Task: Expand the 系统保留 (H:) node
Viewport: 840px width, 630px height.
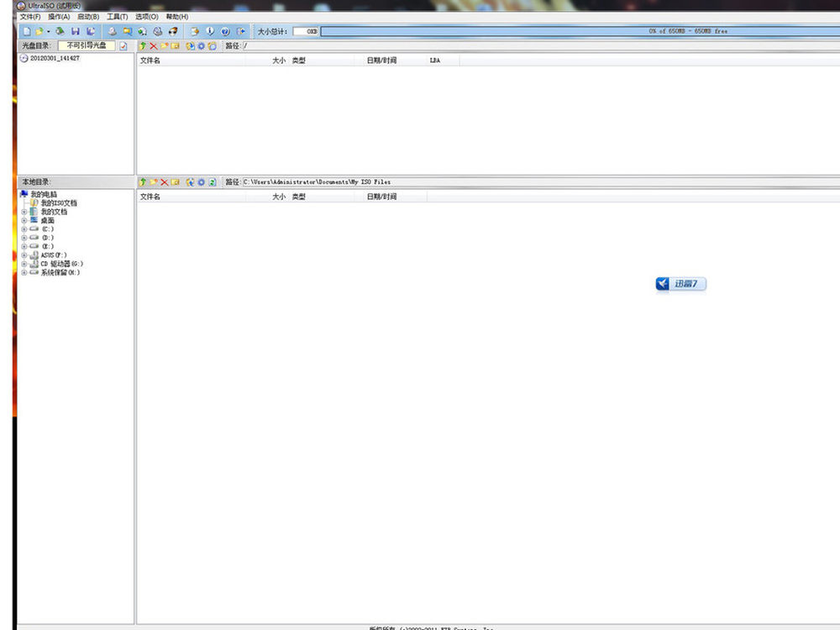Action: (x=24, y=272)
